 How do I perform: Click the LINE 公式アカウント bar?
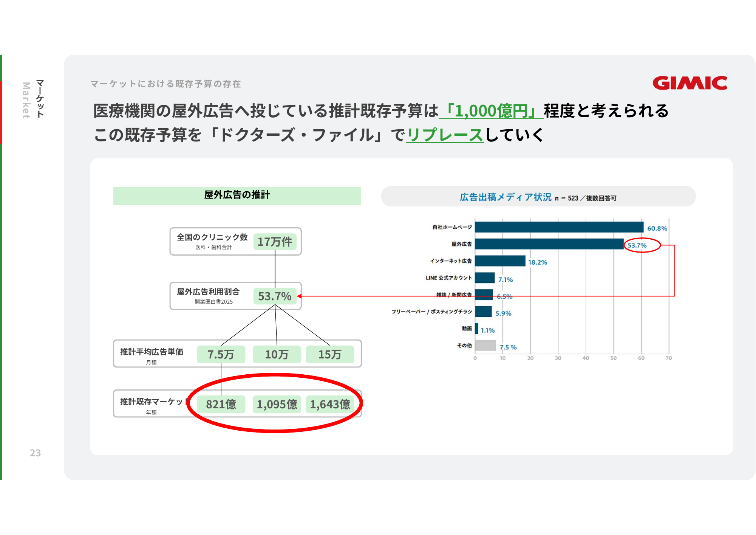(485, 278)
